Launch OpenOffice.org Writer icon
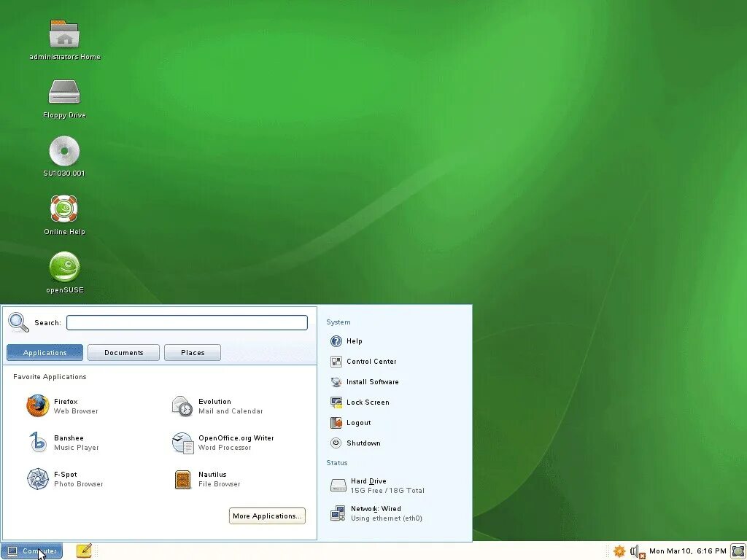This screenshot has width=747, height=560. tap(182, 443)
